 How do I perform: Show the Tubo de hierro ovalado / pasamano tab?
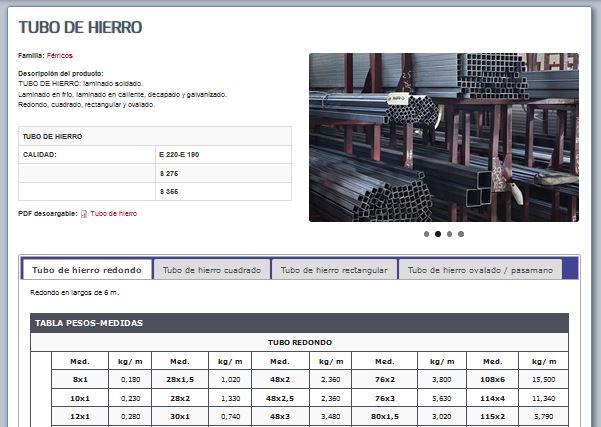pos(480,270)
